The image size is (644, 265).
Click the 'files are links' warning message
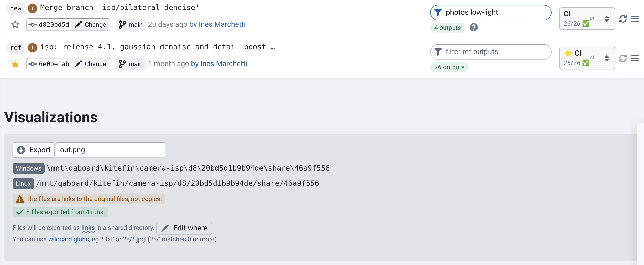pyautogui.click(x=89, y=199)
